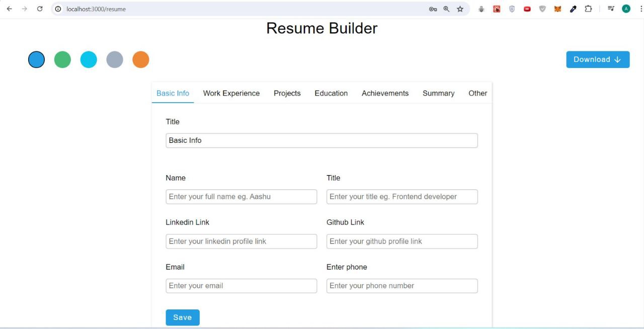Click the site info icon in address bar
This screenshot has width=644, height=329.
point(58,9)
